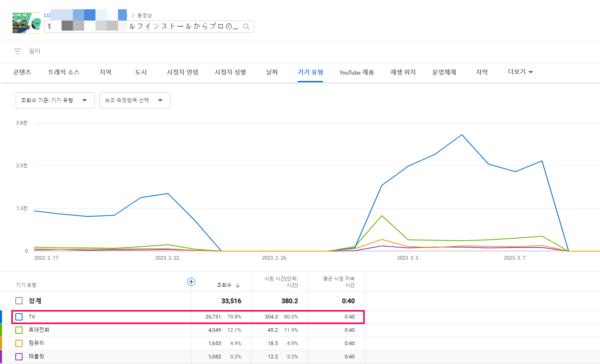Screen dimensions: 600x364
Task: Switch to the 재생 위치 tab
Action: (x=403, y=72)
